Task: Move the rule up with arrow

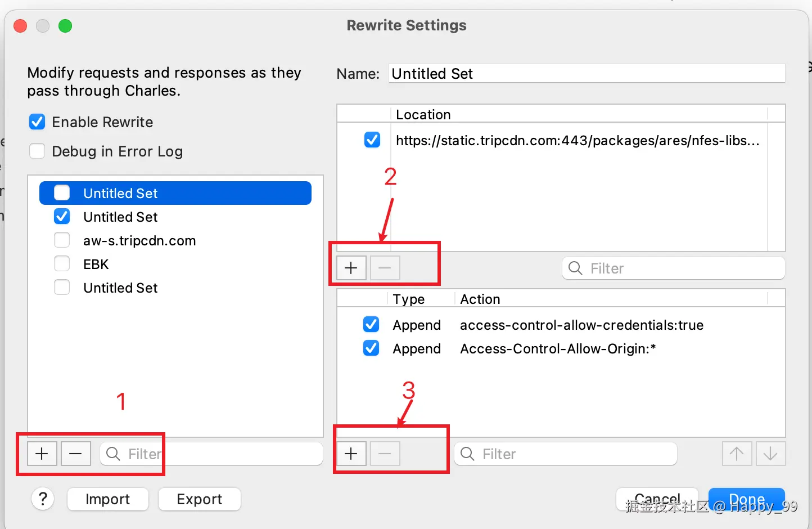Action: pyautogui.click(x=737, y=454)
